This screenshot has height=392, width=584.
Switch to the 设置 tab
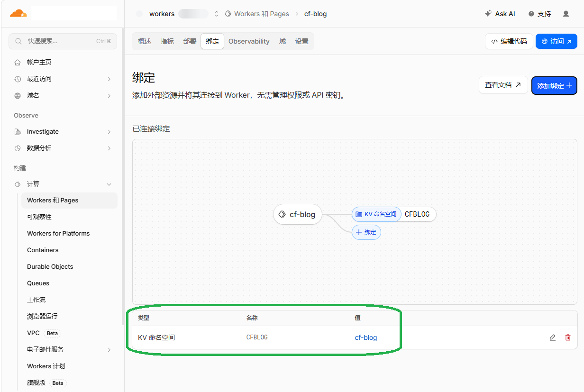(302, 41)
